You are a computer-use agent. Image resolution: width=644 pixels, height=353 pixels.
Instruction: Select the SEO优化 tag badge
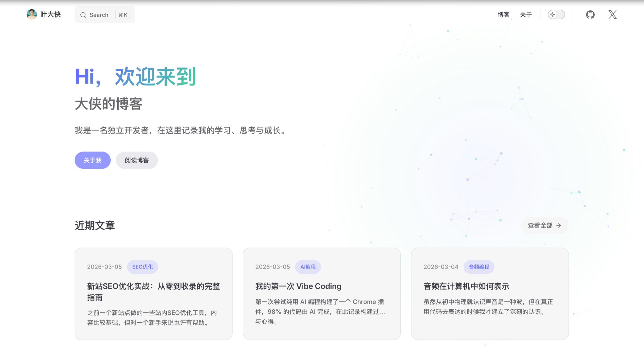coord(142,267)
